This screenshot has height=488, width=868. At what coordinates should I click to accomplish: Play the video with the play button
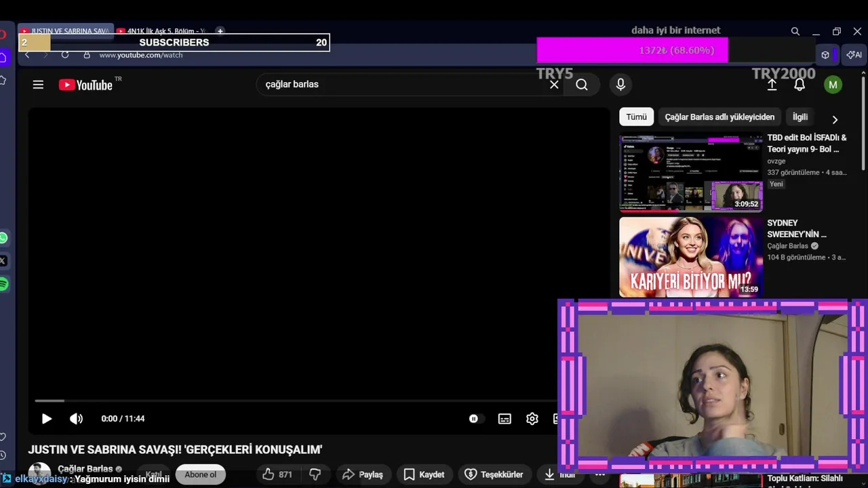47,419
